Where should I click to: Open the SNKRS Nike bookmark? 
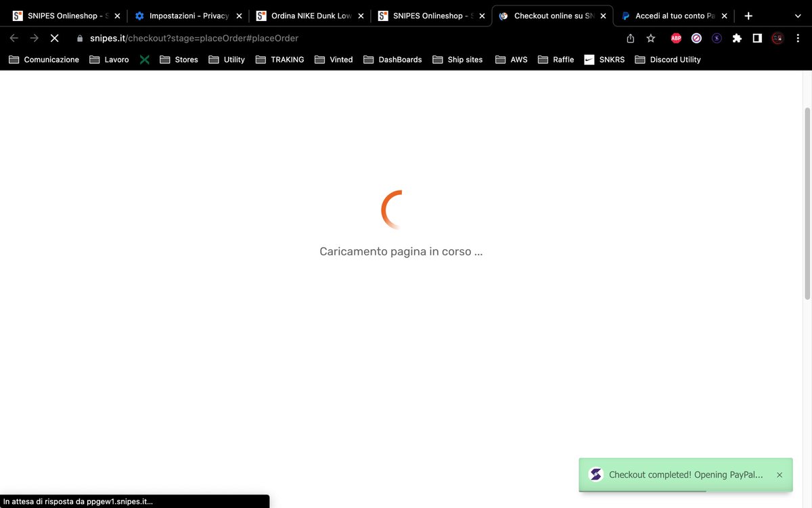604,60
